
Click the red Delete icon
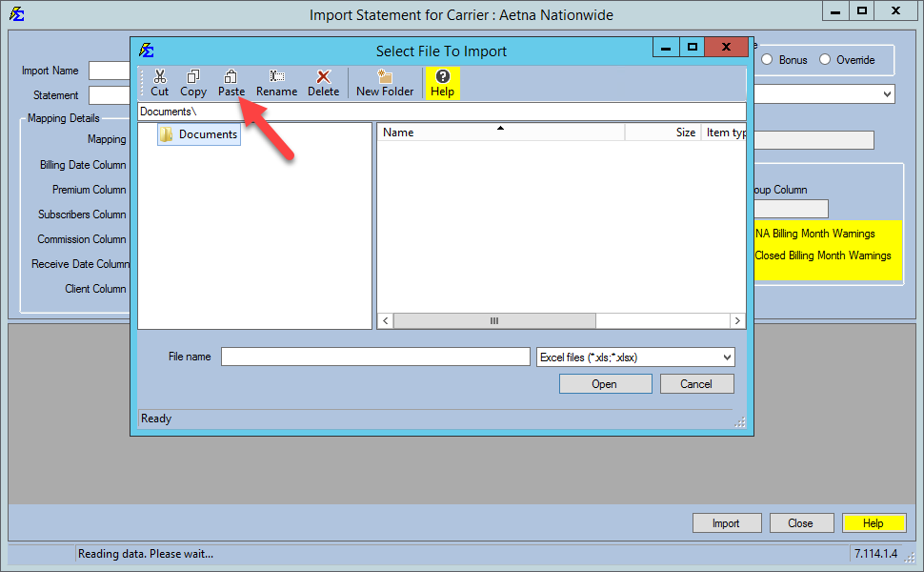[323, 77]
